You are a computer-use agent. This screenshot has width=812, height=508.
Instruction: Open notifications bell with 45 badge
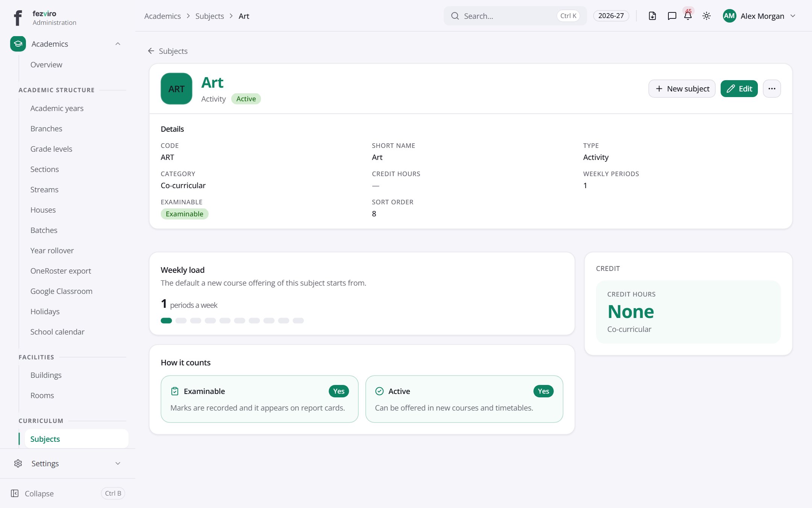point(688,15)
